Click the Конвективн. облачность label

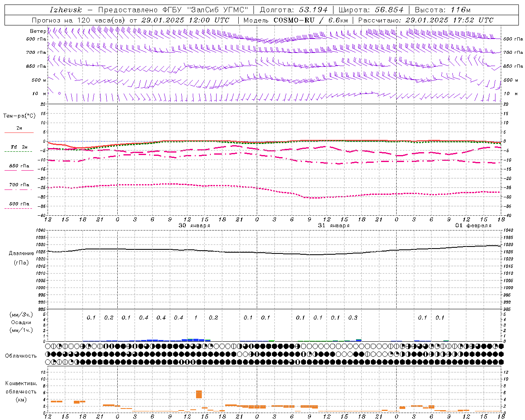point(21,388)
